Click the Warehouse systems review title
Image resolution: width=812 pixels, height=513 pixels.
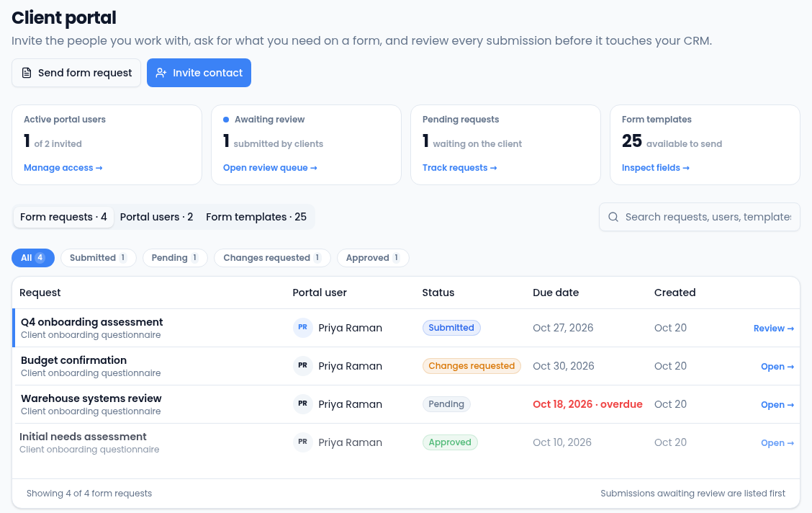click(x=91, y=398)
